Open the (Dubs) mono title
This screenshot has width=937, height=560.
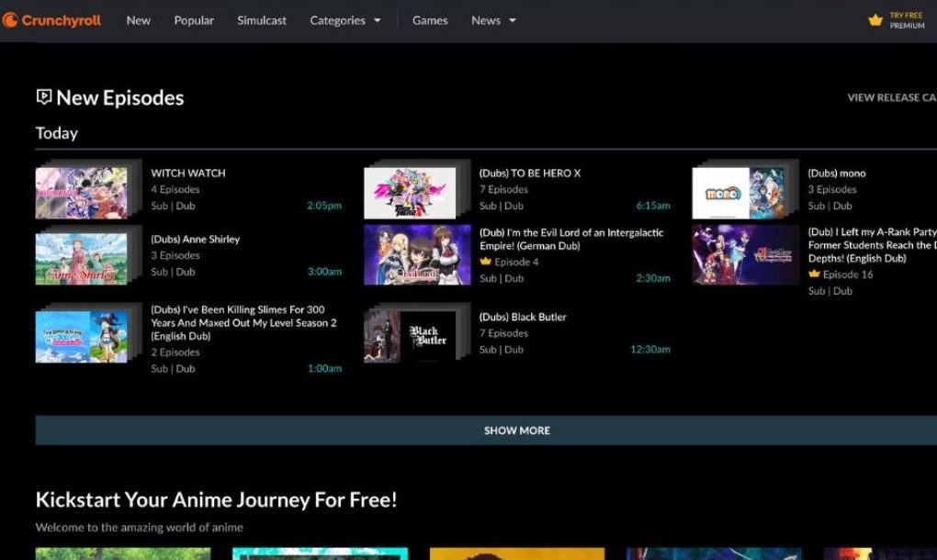pyautogui.click(x=837, y=174)
